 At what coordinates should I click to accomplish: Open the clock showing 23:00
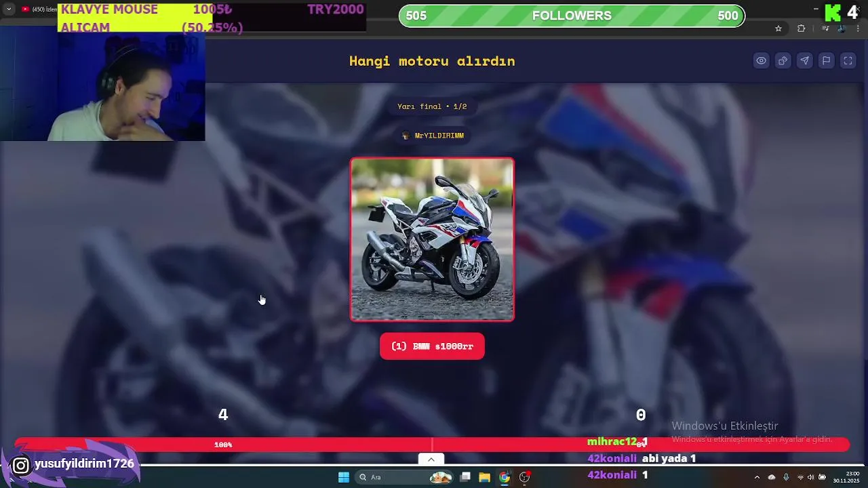[x=846, y=477]
